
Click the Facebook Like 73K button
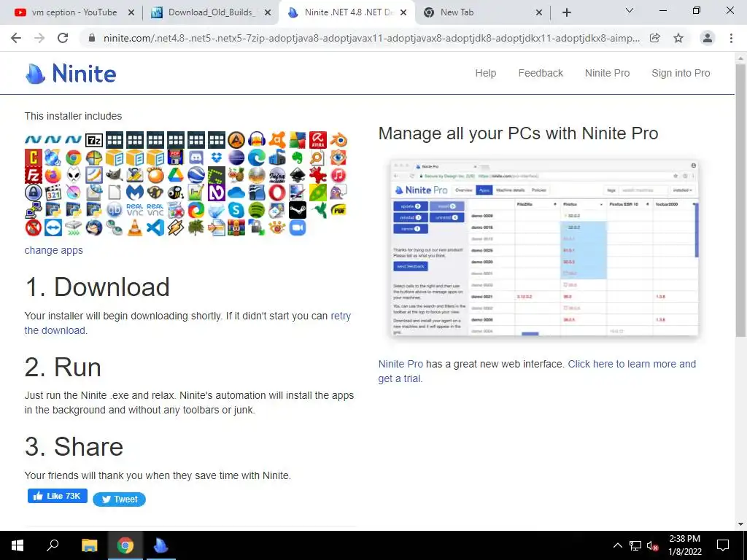click(57, 496)
